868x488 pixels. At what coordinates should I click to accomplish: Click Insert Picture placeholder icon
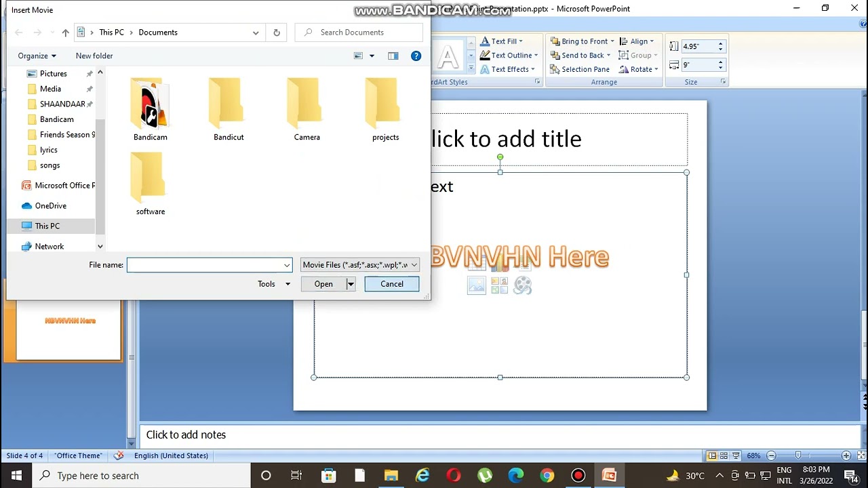(x=477, y=285)
